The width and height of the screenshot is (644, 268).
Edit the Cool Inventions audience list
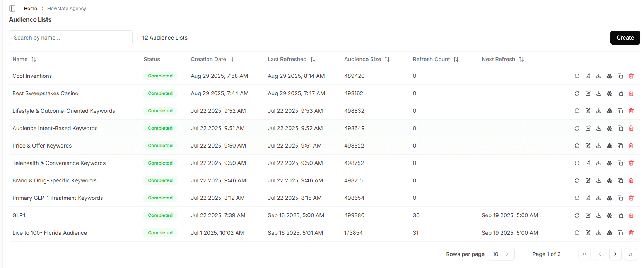588,76
